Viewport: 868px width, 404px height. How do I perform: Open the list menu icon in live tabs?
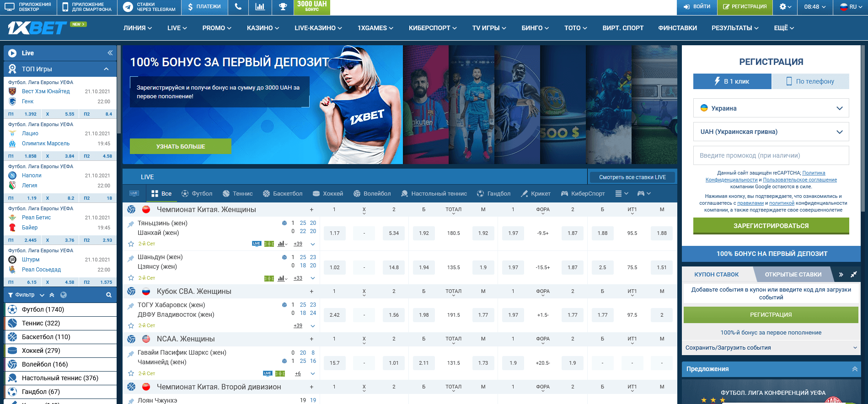622,194
